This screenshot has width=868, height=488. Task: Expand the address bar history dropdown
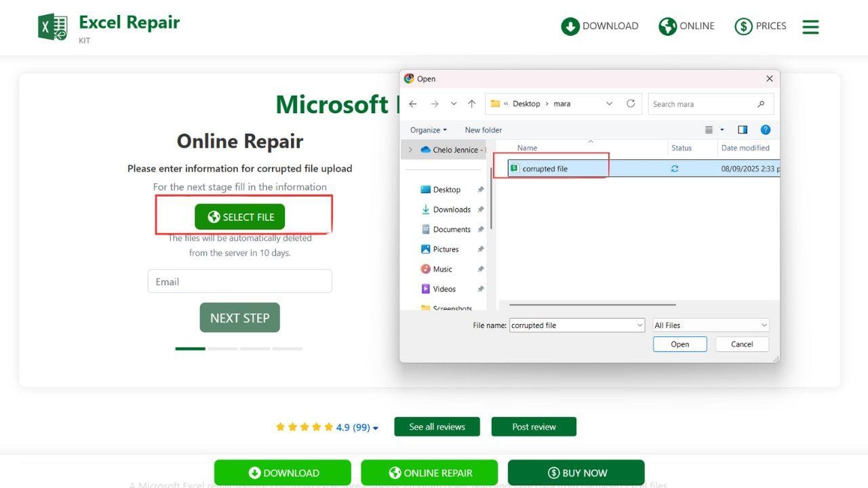(x=609, y=104)
